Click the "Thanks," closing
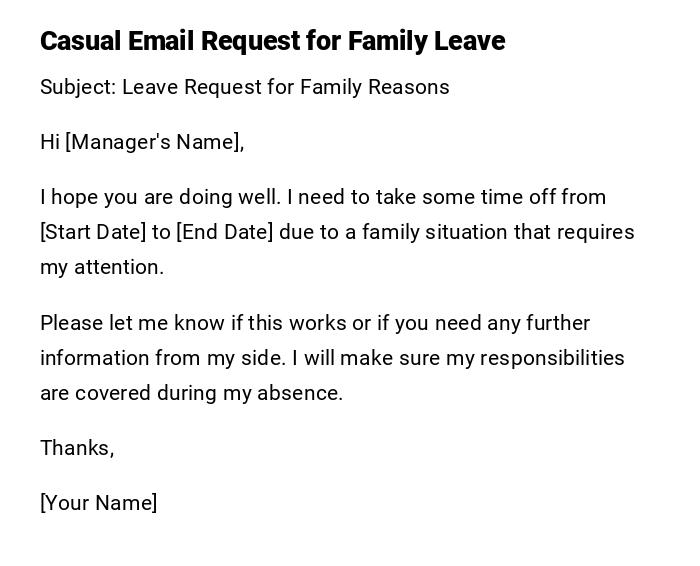 coord(77,448)
